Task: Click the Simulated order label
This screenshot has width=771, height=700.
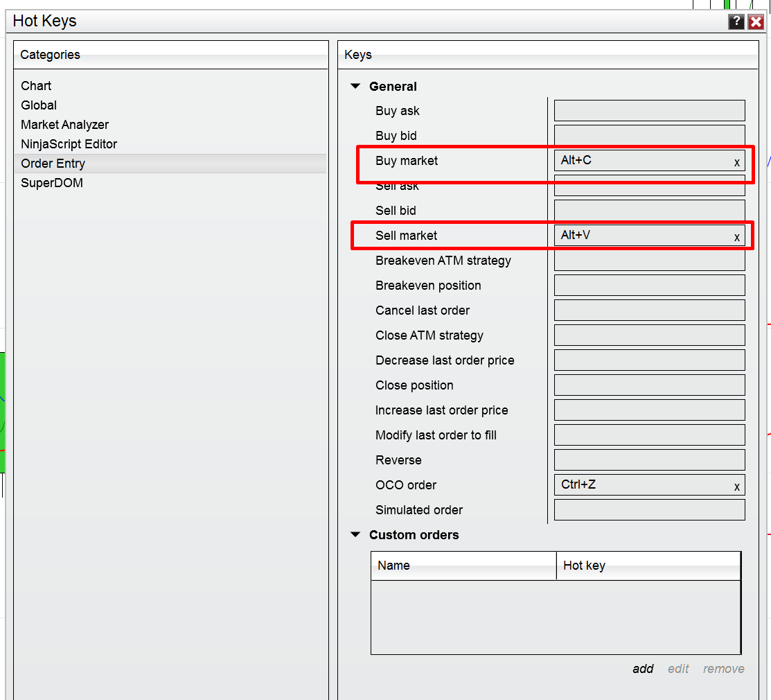Action: (419, 510)
